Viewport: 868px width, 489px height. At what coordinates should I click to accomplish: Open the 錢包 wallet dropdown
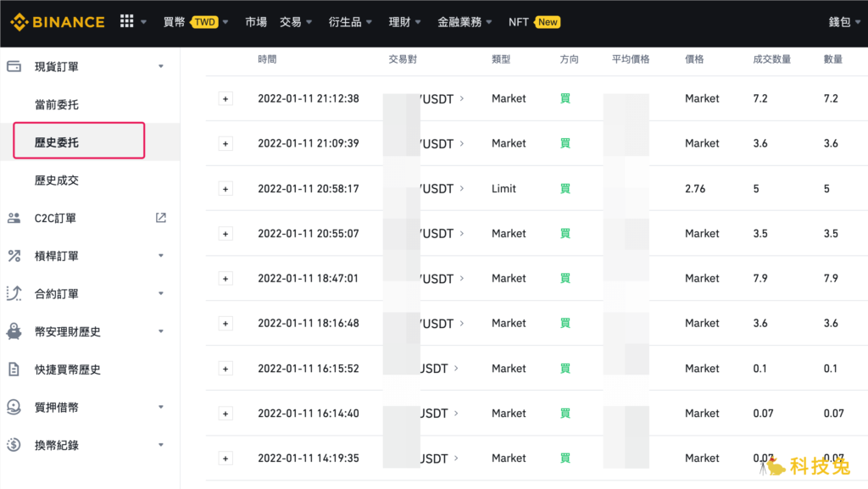coord(844,22)
